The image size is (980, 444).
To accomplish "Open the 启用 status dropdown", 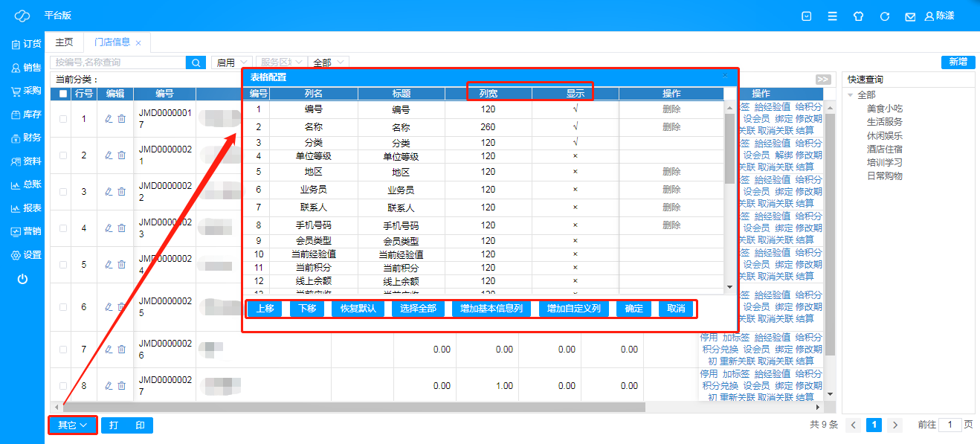I will [x=231, y=62].
